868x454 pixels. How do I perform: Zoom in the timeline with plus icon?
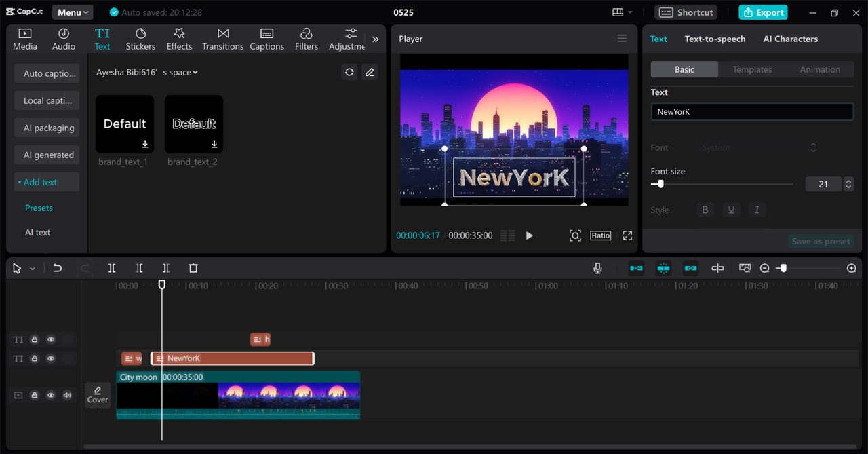[x=852, y=268]
